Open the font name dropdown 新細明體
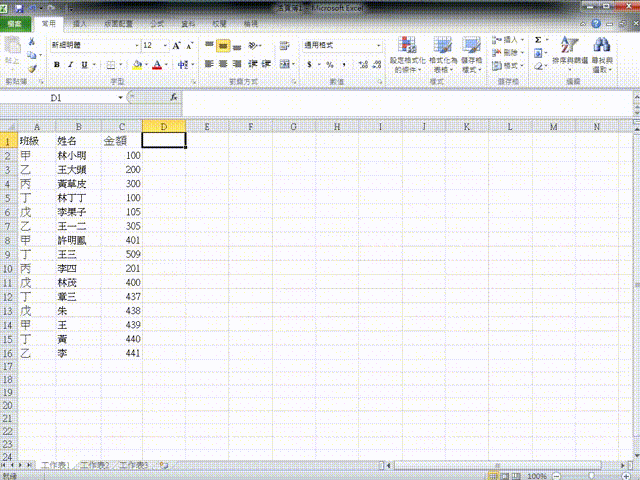 [x=137, y=46]
